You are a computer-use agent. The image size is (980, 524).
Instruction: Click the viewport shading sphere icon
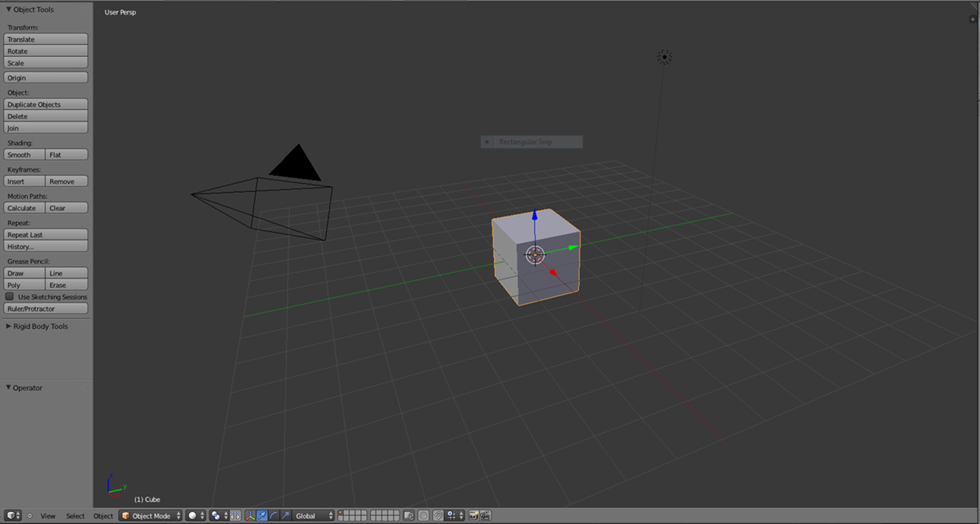pos(192,516)
